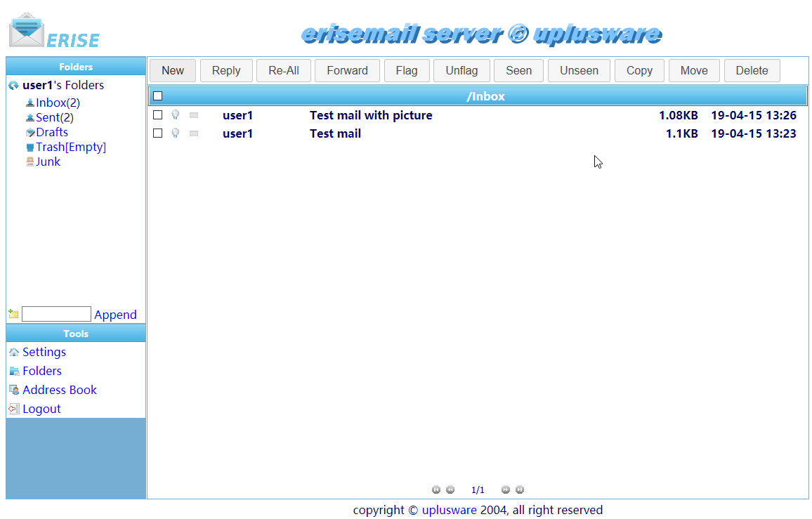Click the Reply button
The image size is (812, 519).
[x=226, y=70]
